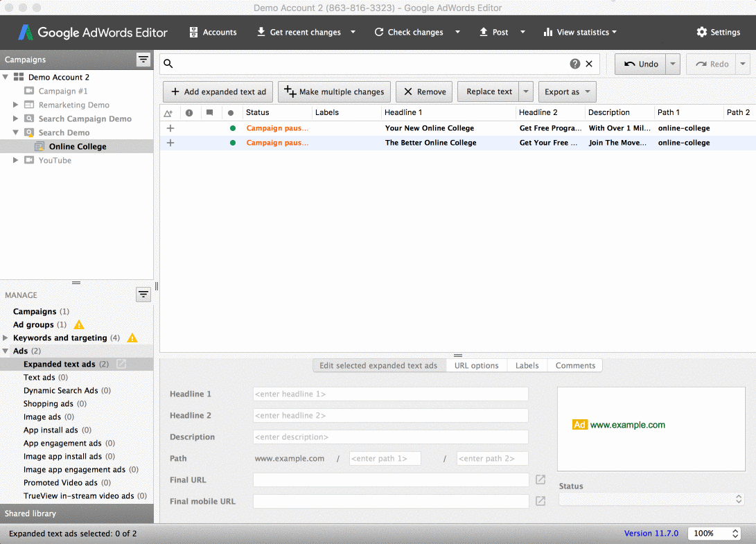This screenshot has width=756, height=544.
Task: Expand the Get recent changes dropdown arrow
Action: 353,33
